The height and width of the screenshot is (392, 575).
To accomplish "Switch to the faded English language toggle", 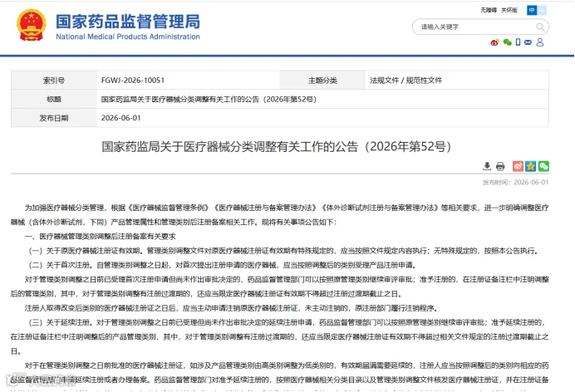I will point(542,10).
